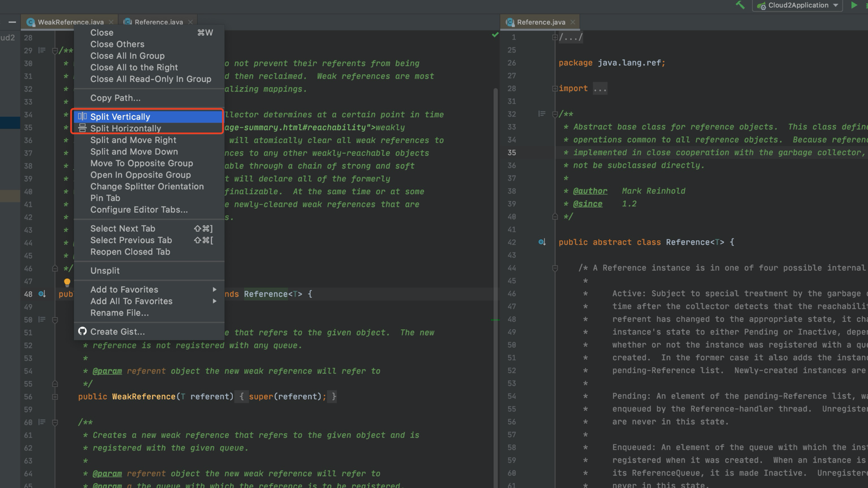Click the hide panel minus icon
This screenshot has height=488, width=868.
pyautogui.click(x=12, y=22)
